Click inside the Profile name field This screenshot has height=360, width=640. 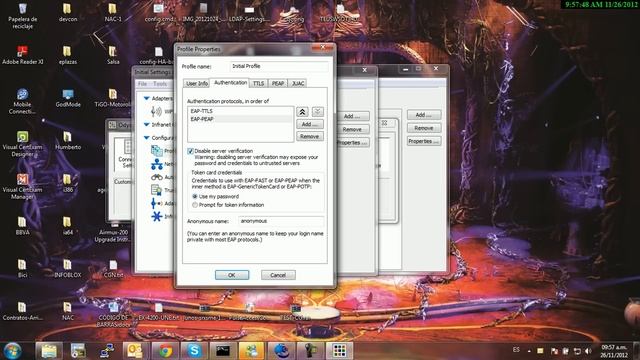pos(279,66)
